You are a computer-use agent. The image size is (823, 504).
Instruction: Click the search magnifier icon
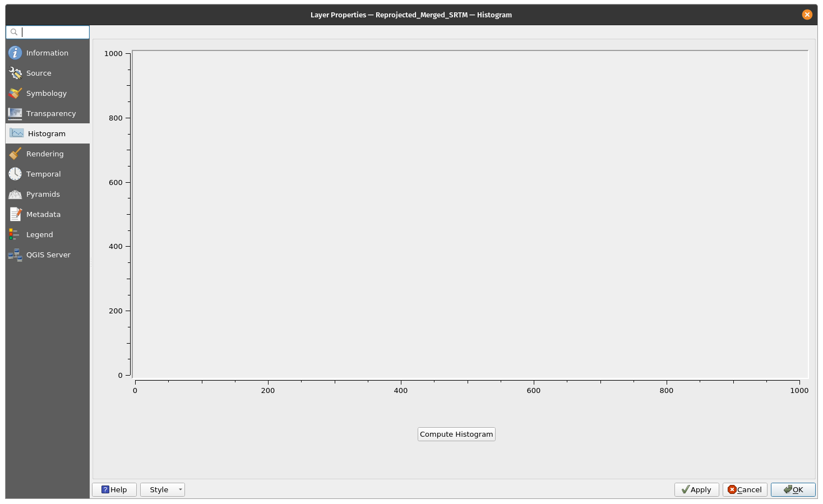click(x=13, y=32)
